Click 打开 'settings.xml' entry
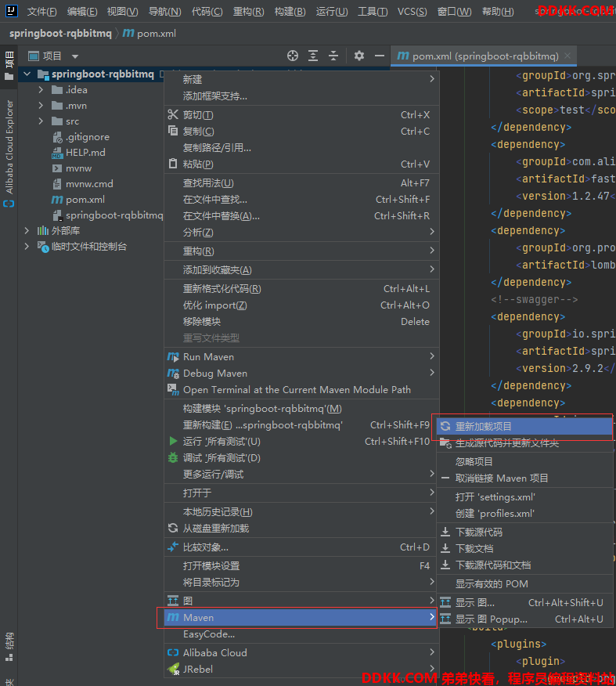 point(524,497)
